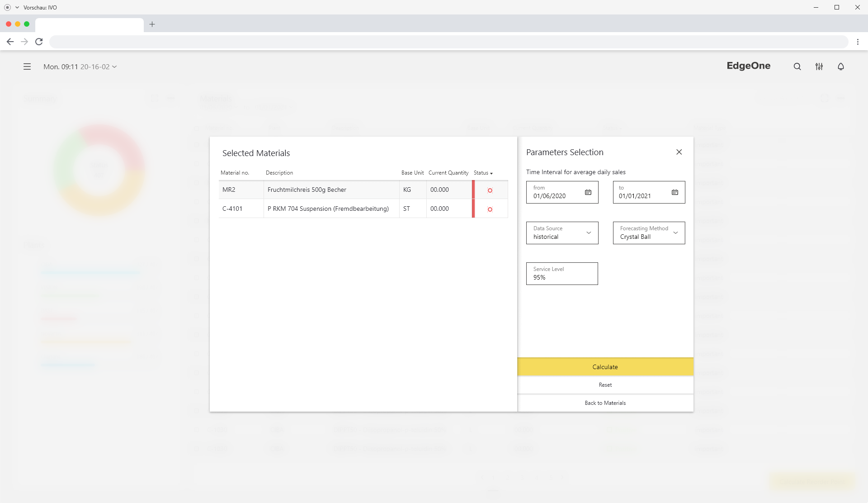Toggle status circle for the C-4101 row
Viewport: 868px width, 503px height.
coord(490,209)
